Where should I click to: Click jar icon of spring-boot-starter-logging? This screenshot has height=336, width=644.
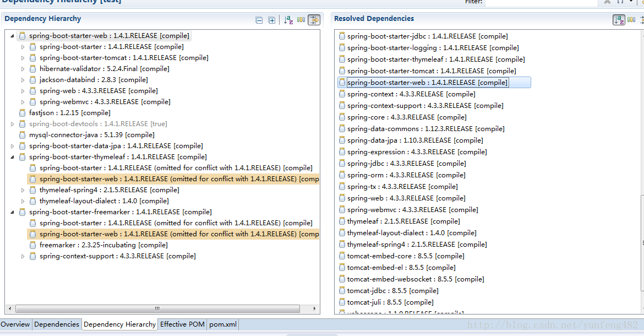point(342,48)
